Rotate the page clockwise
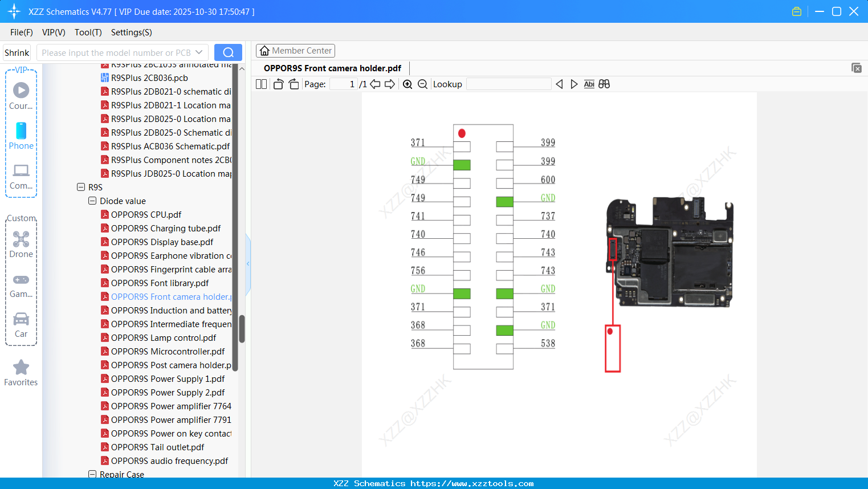The image size is (868, 489). pos(294,84)
